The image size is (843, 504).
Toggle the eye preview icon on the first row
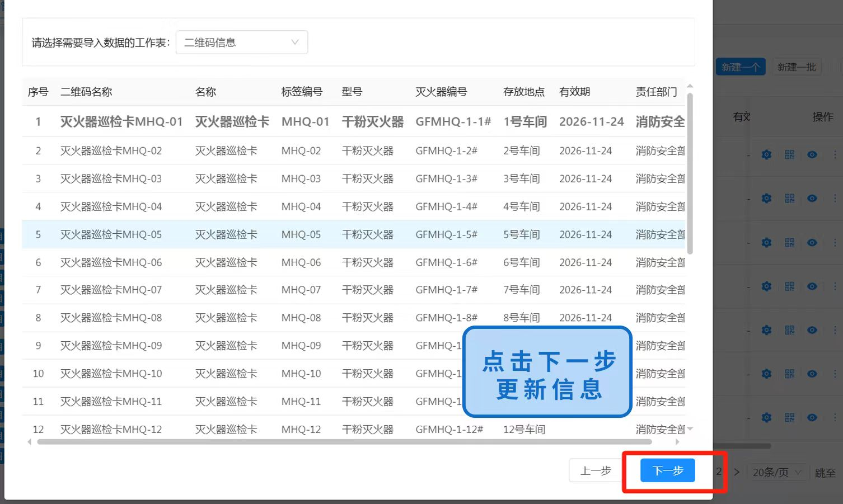coord(812,155)
